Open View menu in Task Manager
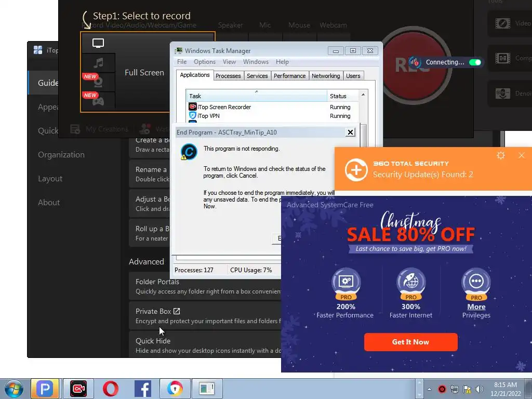The width and height of the screenshot is (532, 399). click(x=229, y=62)
